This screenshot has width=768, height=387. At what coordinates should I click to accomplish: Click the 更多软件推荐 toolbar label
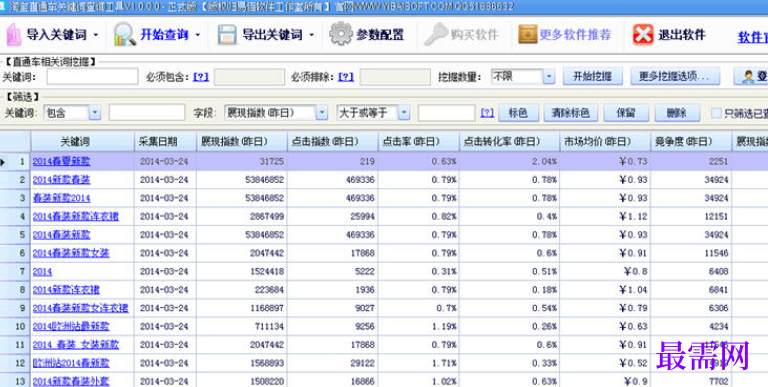tap(576, 35)
